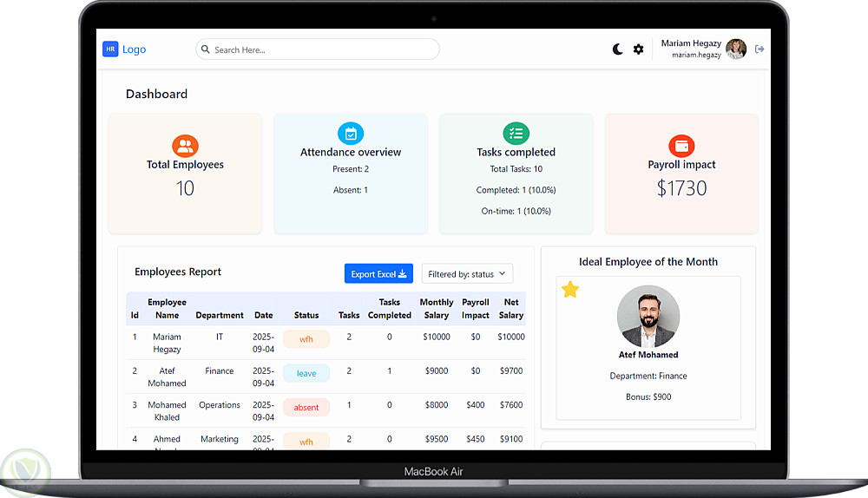Click the Atef Mohamed employee photo
The image size is (868, 498).
648,317
